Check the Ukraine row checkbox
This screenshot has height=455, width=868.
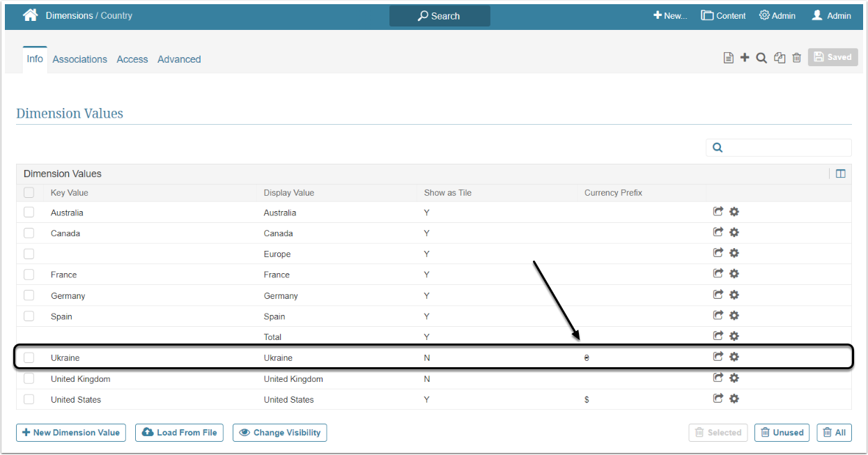click(x=29, y=357)
